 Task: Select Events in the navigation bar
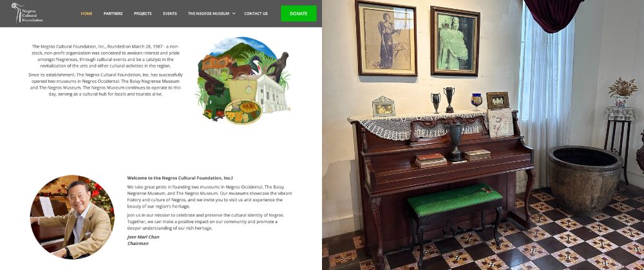click(169, 14)
